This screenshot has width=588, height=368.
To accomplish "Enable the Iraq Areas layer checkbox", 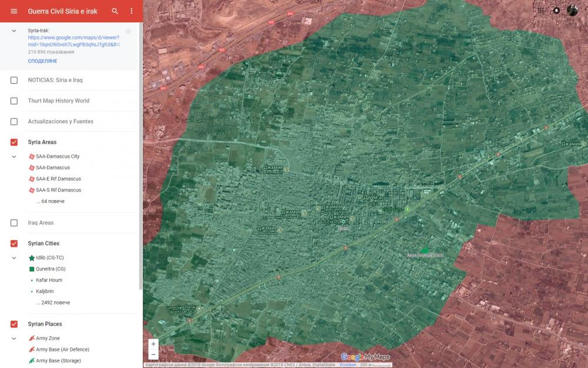I will click(14, 223).
